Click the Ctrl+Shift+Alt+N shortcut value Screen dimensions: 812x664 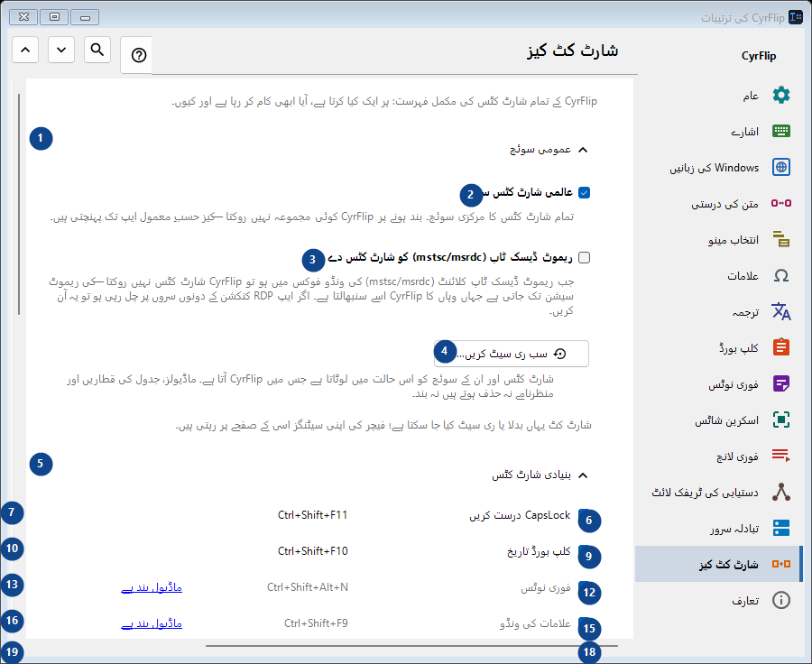coord(308,587)
